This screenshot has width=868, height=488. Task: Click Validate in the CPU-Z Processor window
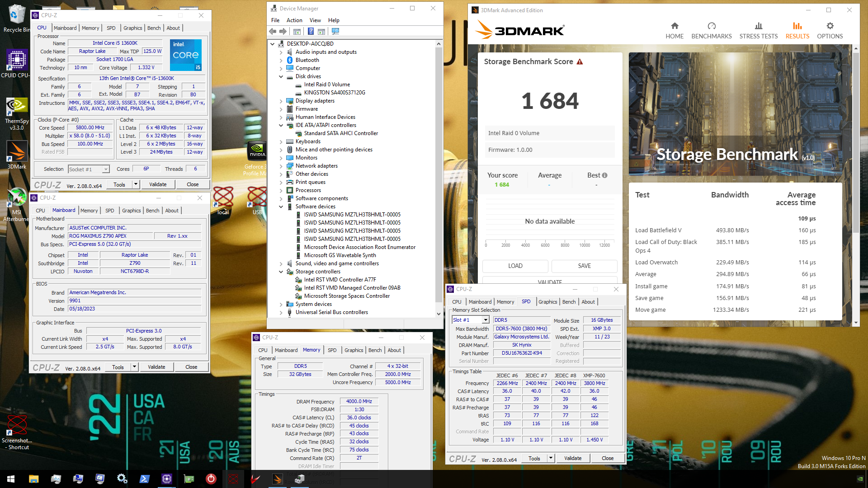click(x=158, y=185)
